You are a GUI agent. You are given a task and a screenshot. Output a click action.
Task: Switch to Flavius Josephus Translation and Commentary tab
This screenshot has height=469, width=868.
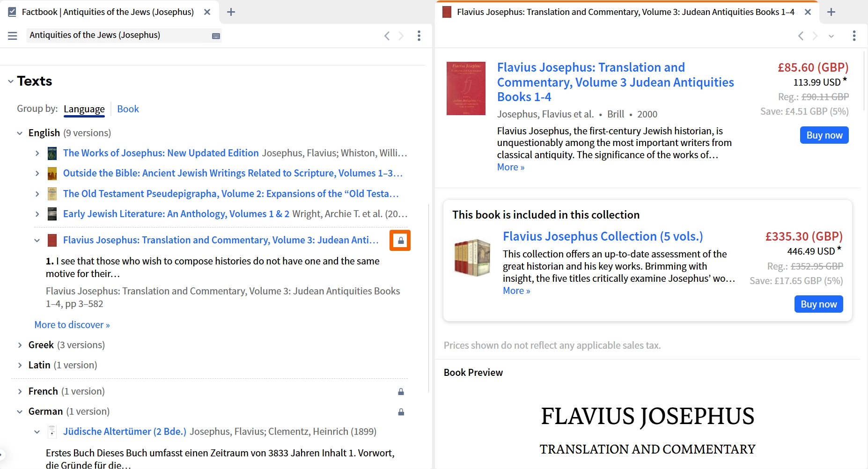[625, 12]
